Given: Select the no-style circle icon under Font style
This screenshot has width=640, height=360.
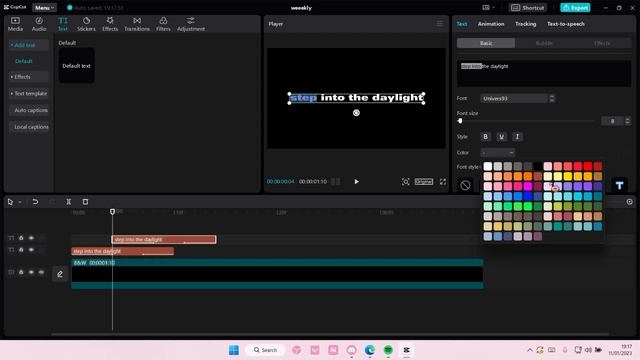Looking at the screenshot, I should pyautogui.click(x=465, y=185).
